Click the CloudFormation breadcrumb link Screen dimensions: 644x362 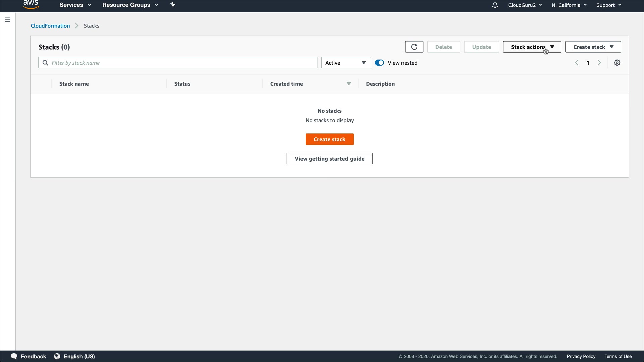(50, 26)
